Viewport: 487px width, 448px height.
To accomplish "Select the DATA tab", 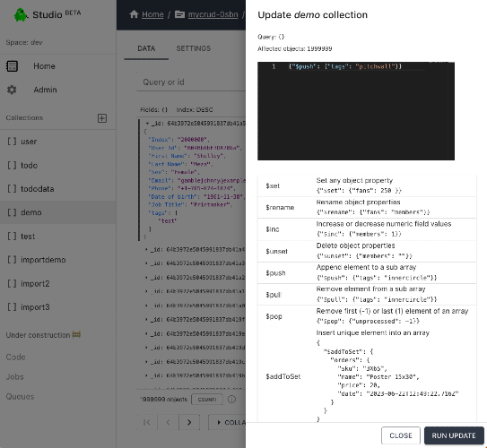I will 146,48.
